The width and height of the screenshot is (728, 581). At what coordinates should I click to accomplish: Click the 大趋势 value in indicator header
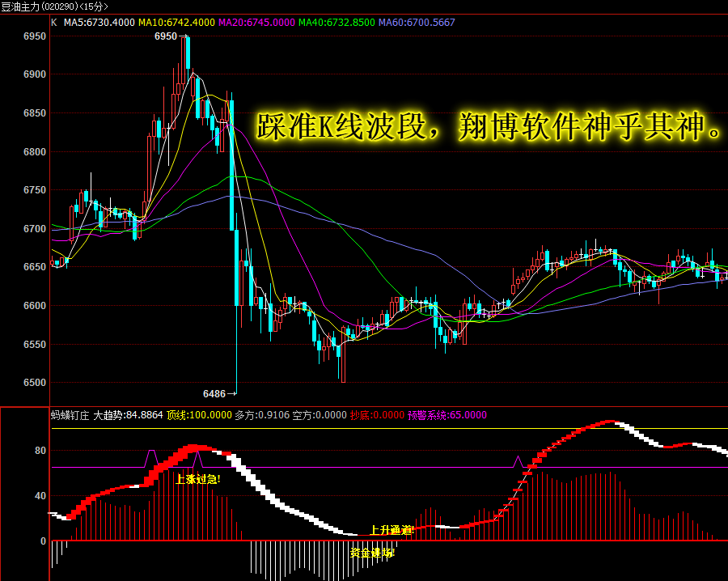[x=128, y=415]
